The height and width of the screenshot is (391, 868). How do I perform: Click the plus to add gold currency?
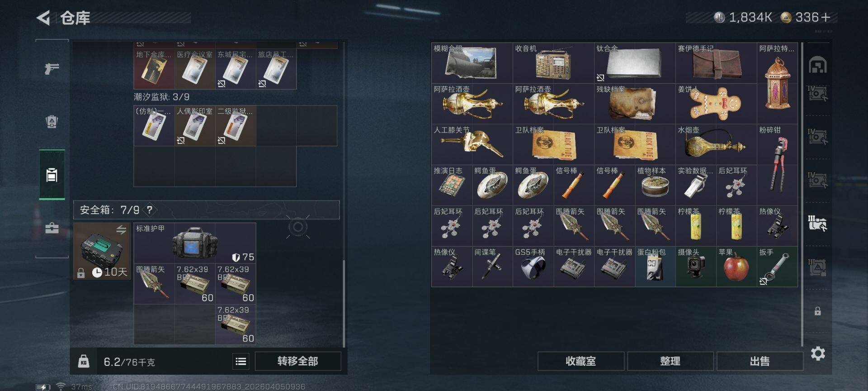pos(826,17)
